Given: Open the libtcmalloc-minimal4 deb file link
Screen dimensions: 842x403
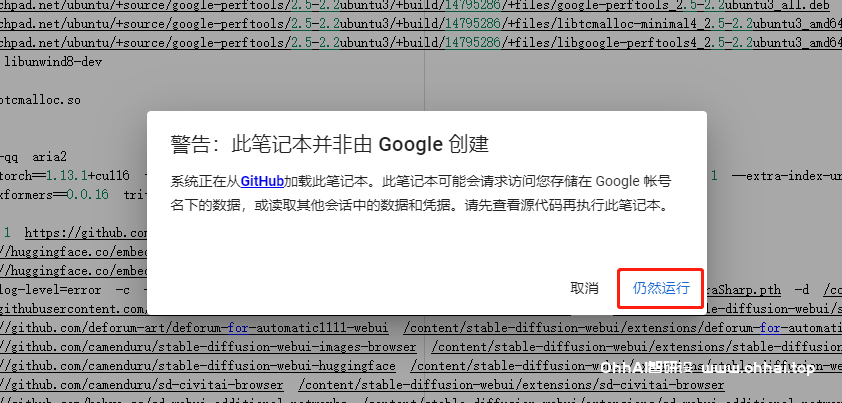Looking at the screenshot, I should pyautogui.click(x=421, y=25).
